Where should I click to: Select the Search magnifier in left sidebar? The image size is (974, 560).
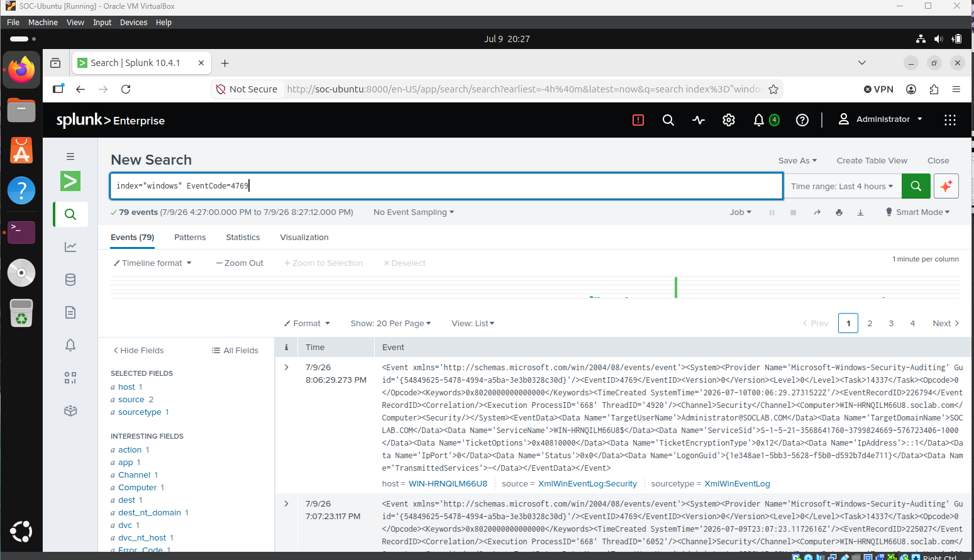[x=70, y=214]
